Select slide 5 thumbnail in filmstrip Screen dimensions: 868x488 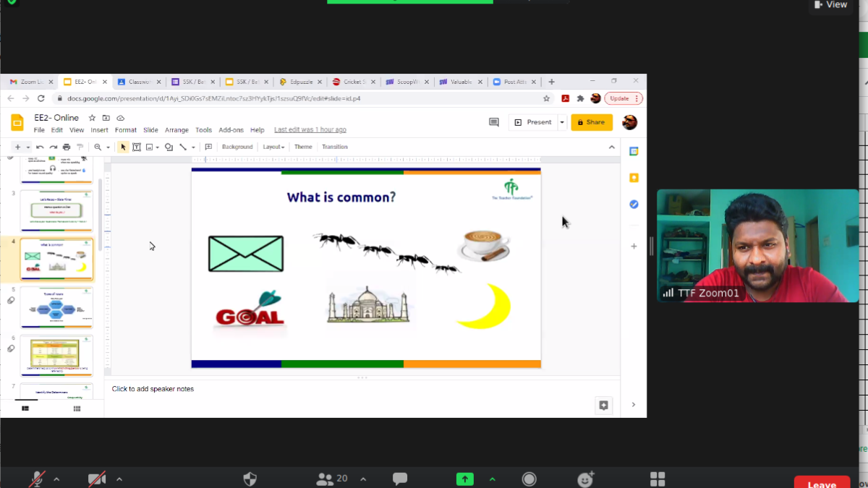click(56, 308)
